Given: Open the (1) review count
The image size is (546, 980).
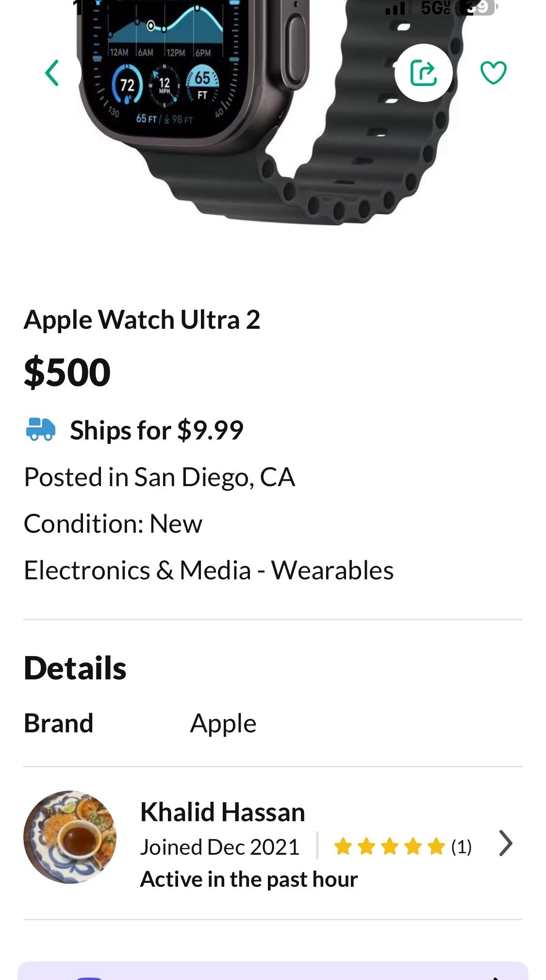Looking at the screenshot, I should click(461, 847).
